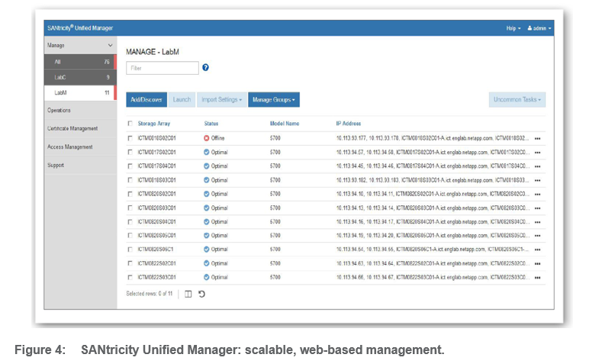
Task: Open ellipsis menu for ICTM0822S03C01 row
Action: 537,277
